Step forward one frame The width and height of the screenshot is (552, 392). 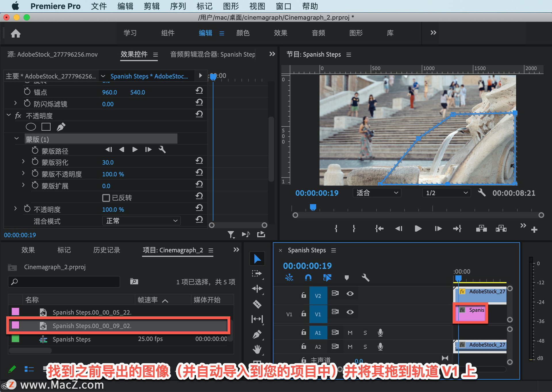point(438,229)
